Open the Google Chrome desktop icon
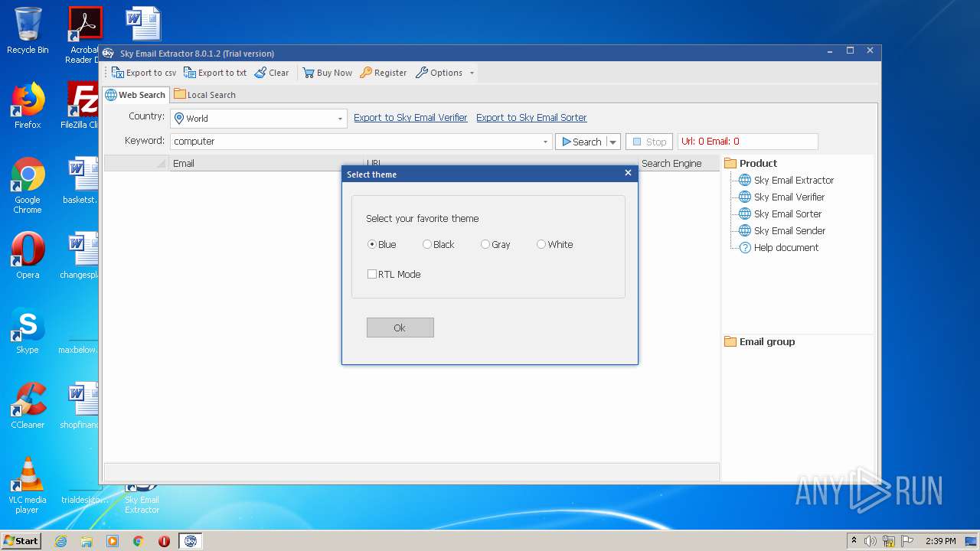Viewport: 980px width, 551px height. pos(28,185)
